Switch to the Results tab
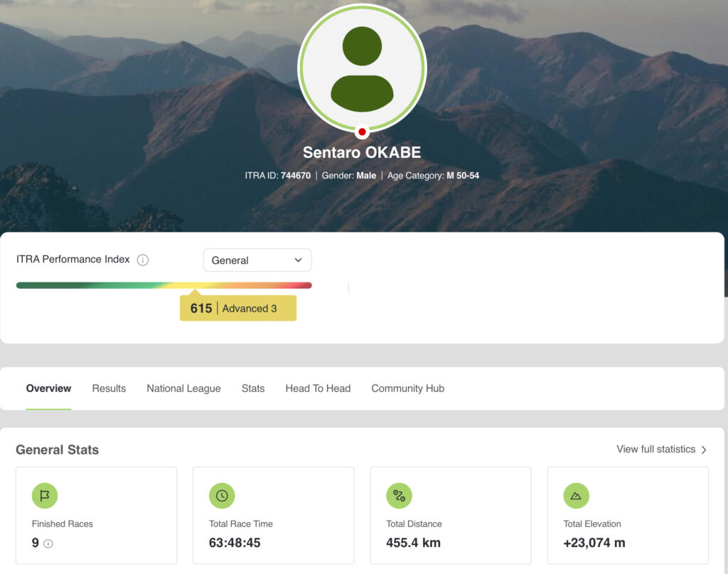 (x=109, y=388)
